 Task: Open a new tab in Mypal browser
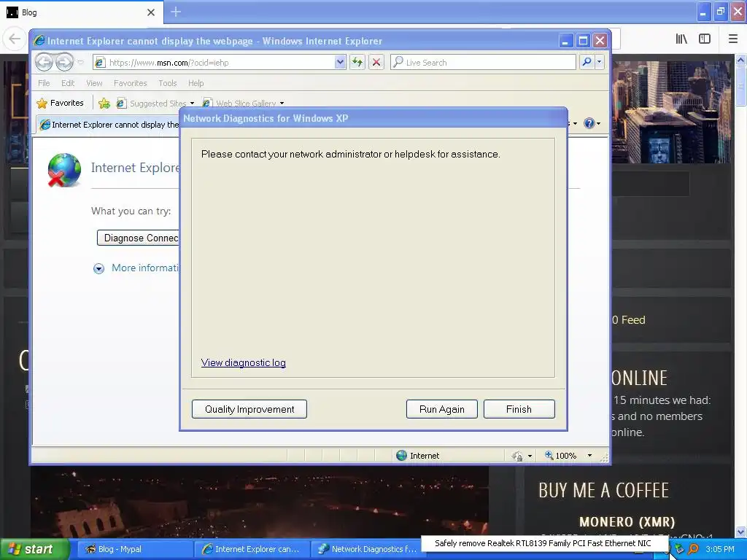point(176,12)
